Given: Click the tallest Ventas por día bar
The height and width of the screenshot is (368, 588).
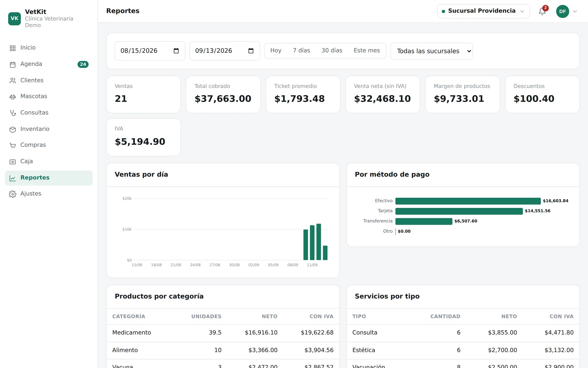Looking at the screenshot, I should [318, 242].
